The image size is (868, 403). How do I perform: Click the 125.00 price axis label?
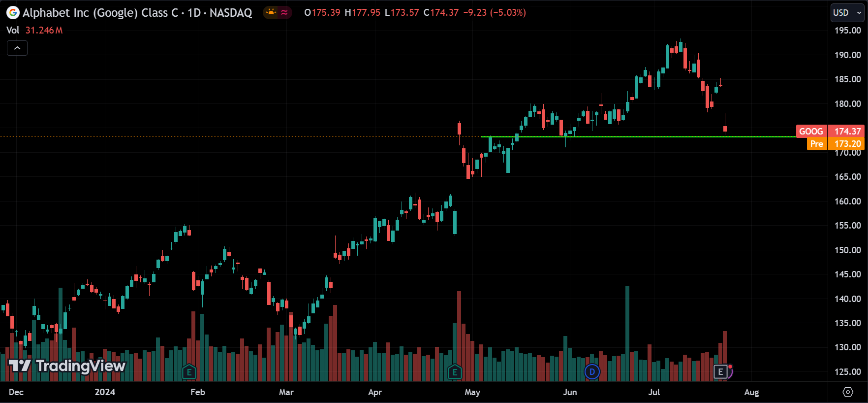coord(847,372)
